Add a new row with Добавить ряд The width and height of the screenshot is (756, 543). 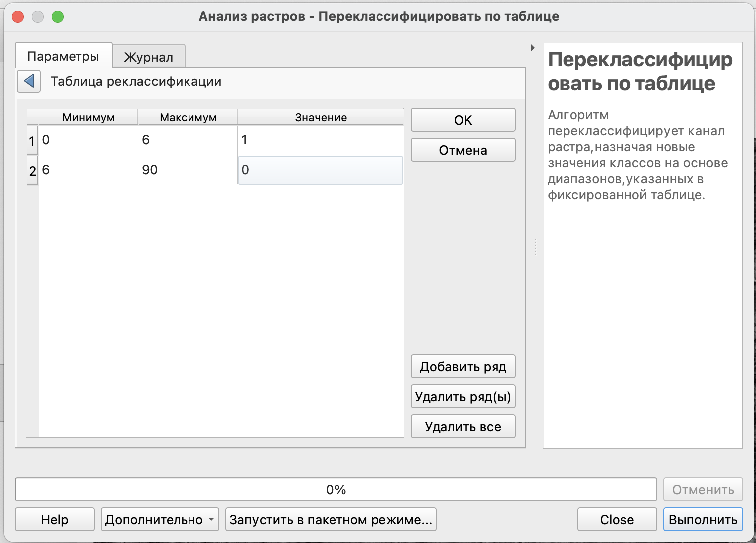(463, 367)
